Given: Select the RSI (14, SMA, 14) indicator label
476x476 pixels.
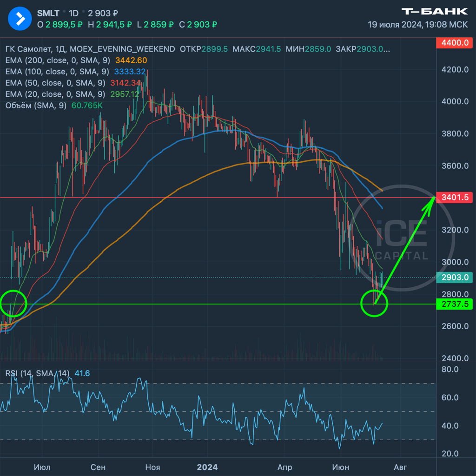Looking at the screenshot, I should [37, 373].
